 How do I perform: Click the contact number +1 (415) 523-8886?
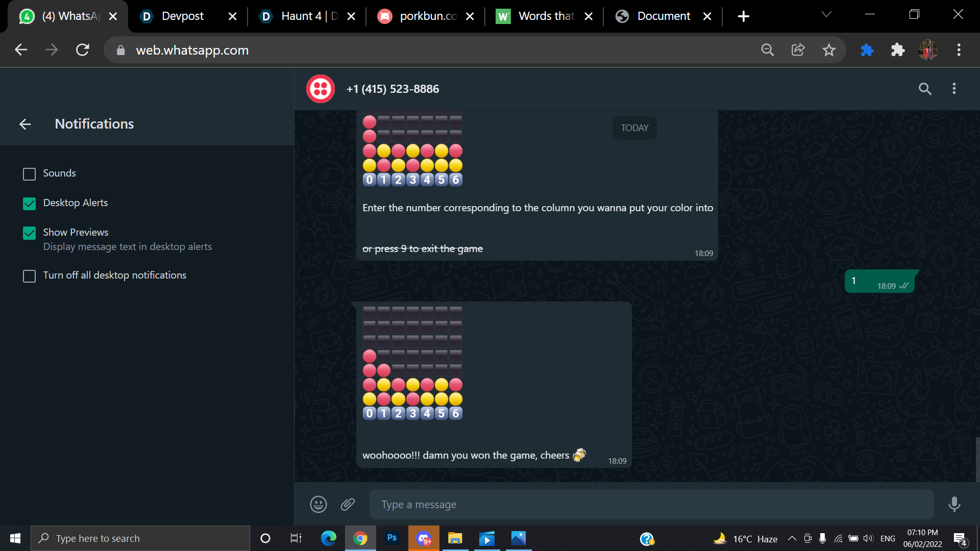(x=393, y=89)
